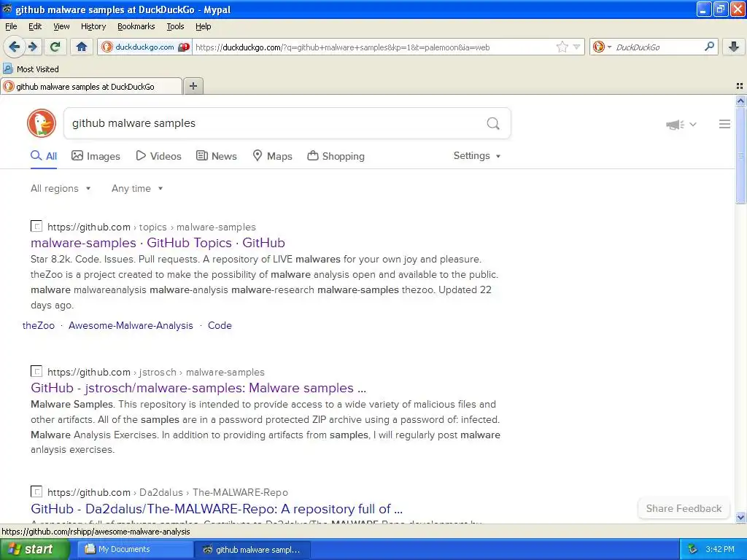
Task: Switch to Videos results
Action: click(x=158, y=156)
